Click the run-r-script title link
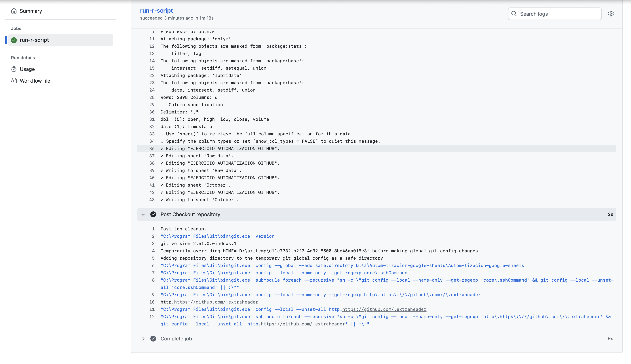 point(156,10)
